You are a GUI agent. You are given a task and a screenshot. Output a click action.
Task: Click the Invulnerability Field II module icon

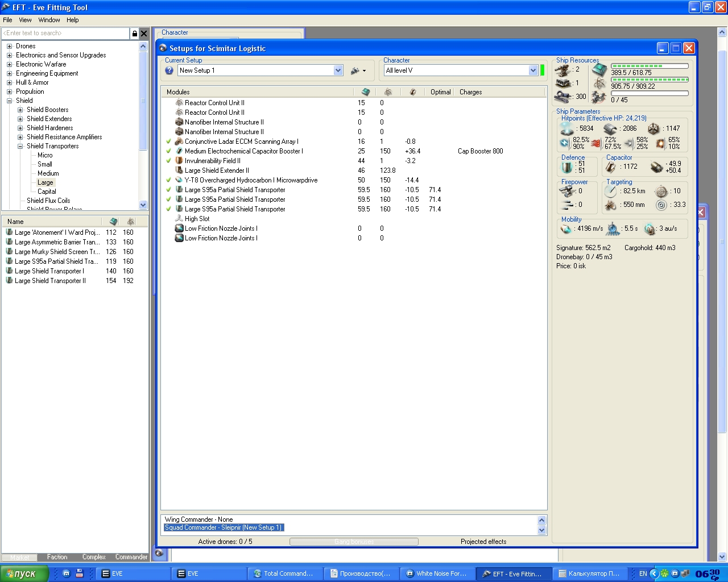(x=179, y=161)
